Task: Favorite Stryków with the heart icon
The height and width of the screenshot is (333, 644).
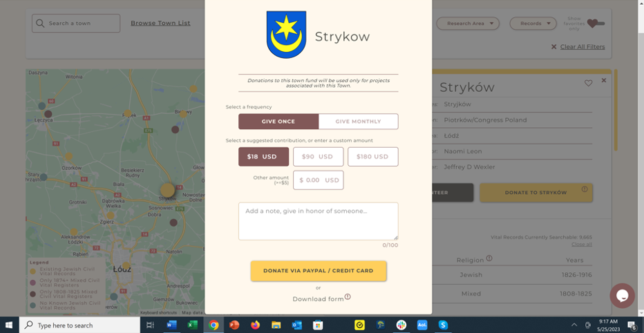Action: coord(589,84)
